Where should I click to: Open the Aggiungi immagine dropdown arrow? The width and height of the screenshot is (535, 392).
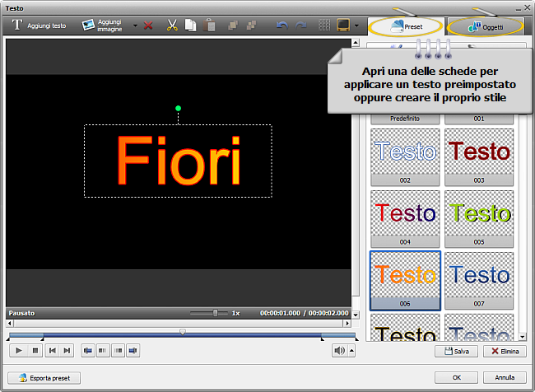[135, 26]
